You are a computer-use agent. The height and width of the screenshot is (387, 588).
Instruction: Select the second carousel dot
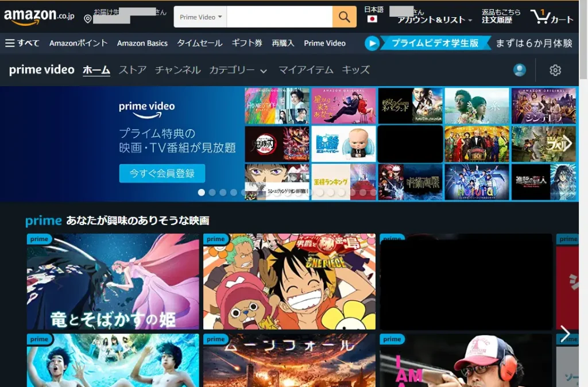click(212, 192)
